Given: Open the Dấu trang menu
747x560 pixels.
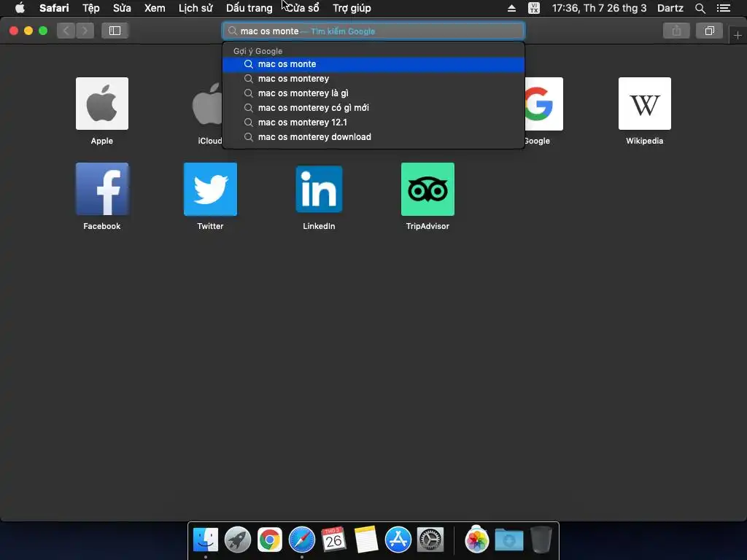Looking at the screenshot, I should coord(249,8).
